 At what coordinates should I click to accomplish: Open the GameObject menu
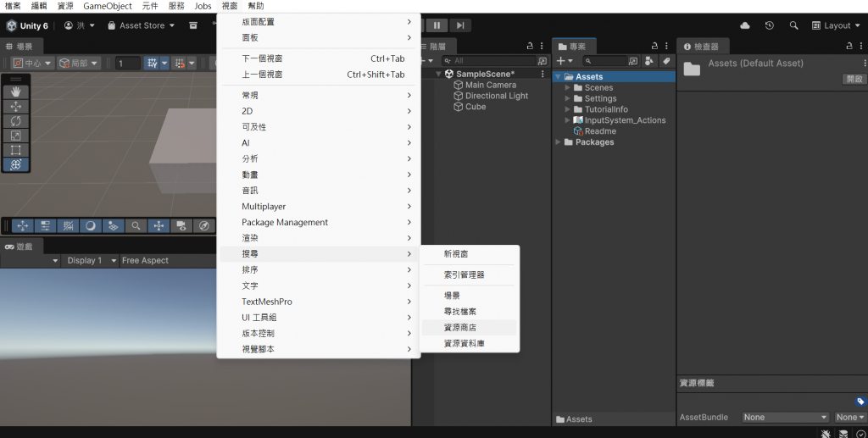(x=108, y=6)
